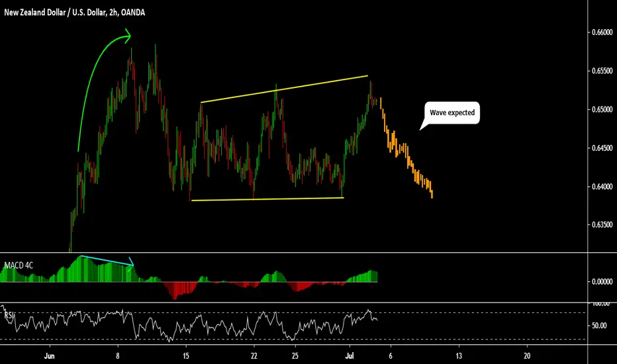Click the "Wave expected" callout bubble
The width and height of the screenshot is (617, 364).
[x=451, y=113]
